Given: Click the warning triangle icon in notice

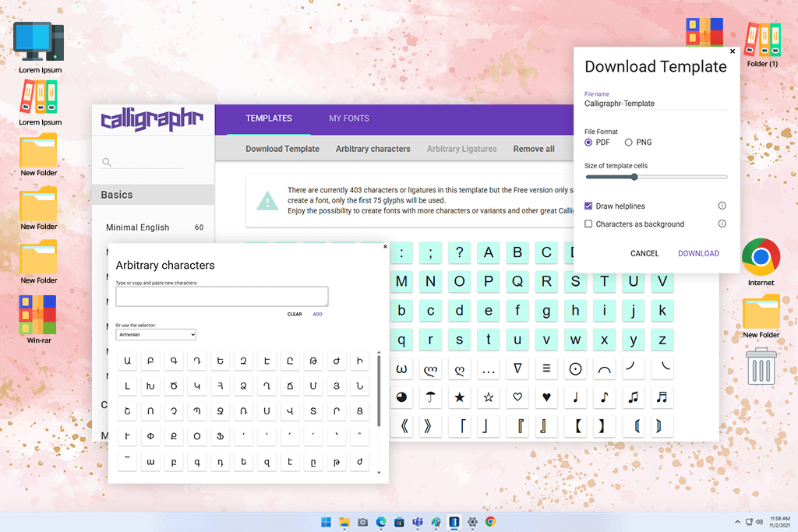Looking at the screenshot, I should tap(267, 201).
